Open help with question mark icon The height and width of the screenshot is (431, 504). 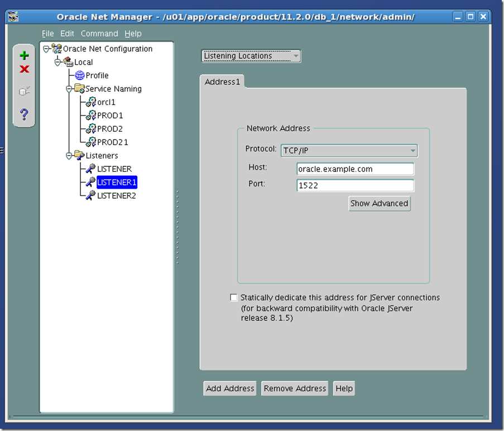[x=24, y=114]
